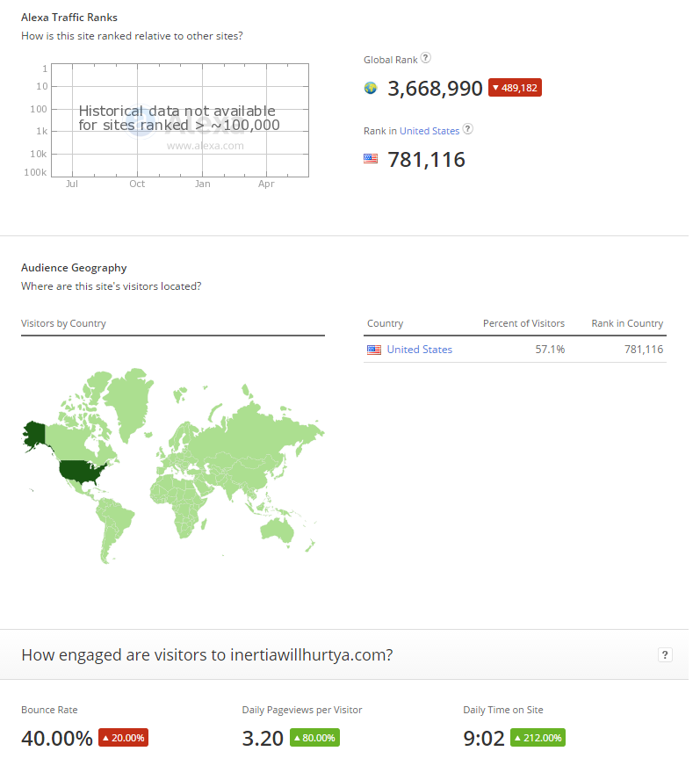The image size is (700, 780).
Task: Click the Visitors by Country heading
Action: pyautogui.click(x=64, y=323)
